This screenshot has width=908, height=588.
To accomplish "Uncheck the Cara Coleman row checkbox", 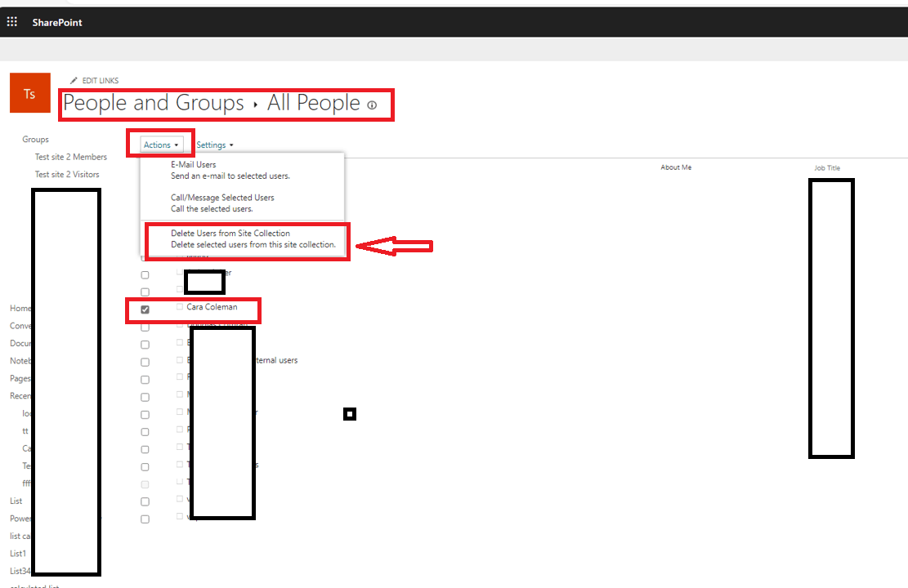I will pos(145,310).
